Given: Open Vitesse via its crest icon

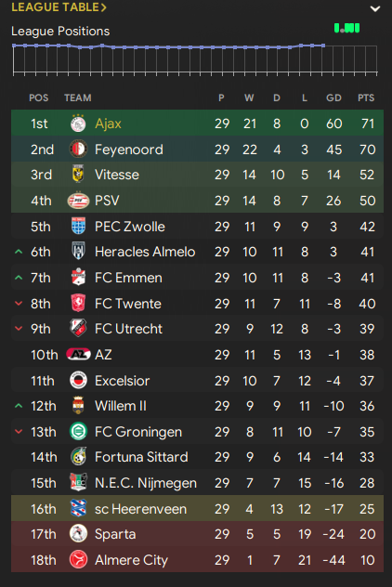Looking at the screenshot, I should (78, 174).
